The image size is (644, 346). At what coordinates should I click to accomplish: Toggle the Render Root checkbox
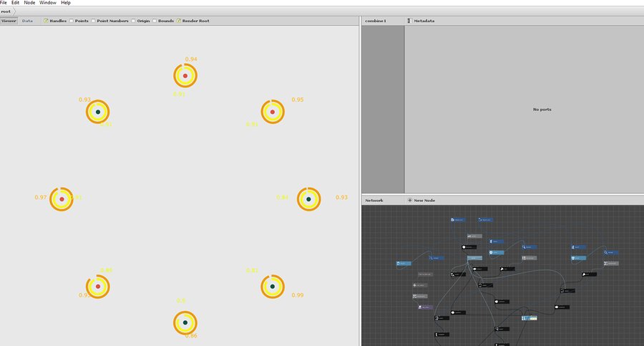(179, 21)
